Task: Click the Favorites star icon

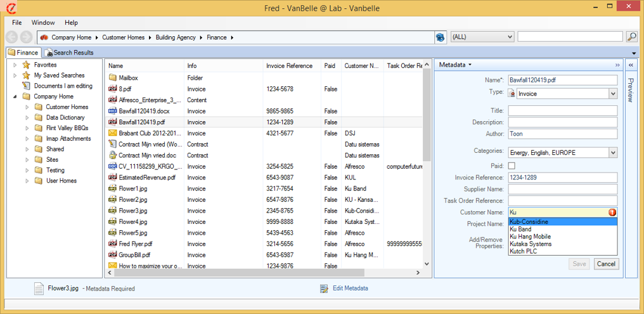Action: pos(26,65)
